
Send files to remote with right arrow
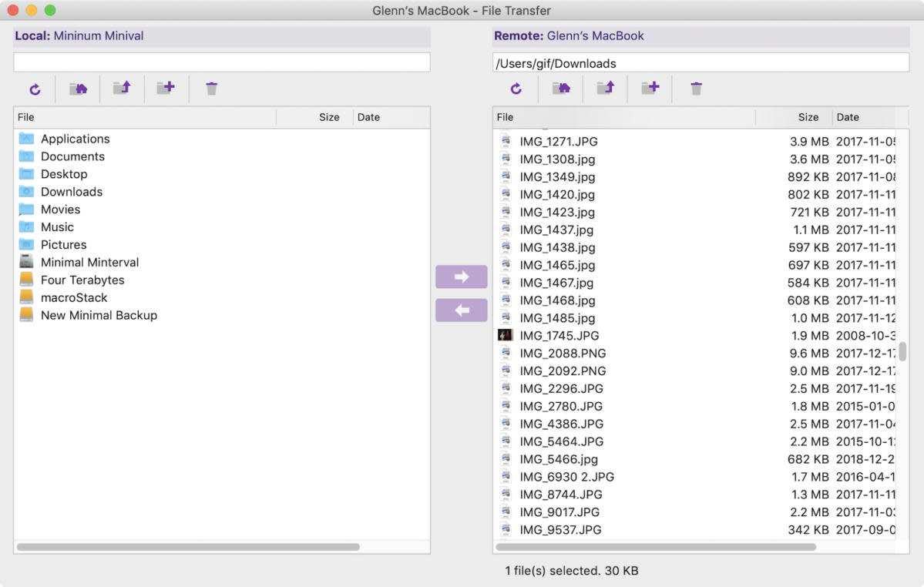462,277
